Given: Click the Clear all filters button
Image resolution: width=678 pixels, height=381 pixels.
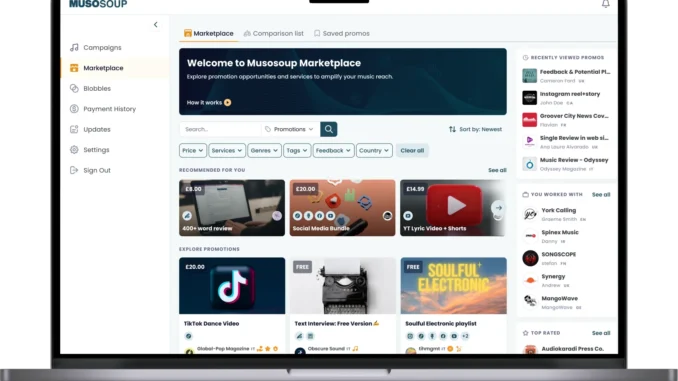Looking at the screenshot, I should tap(412, 150).
